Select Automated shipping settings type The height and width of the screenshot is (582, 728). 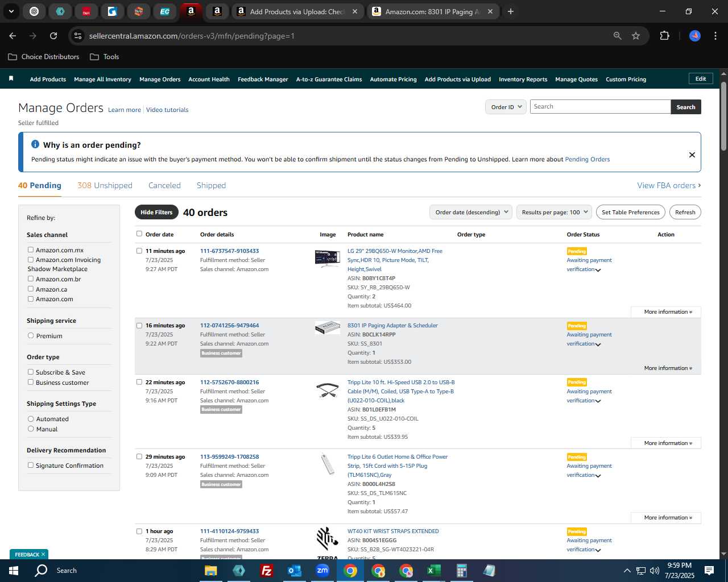pos(31,419)
